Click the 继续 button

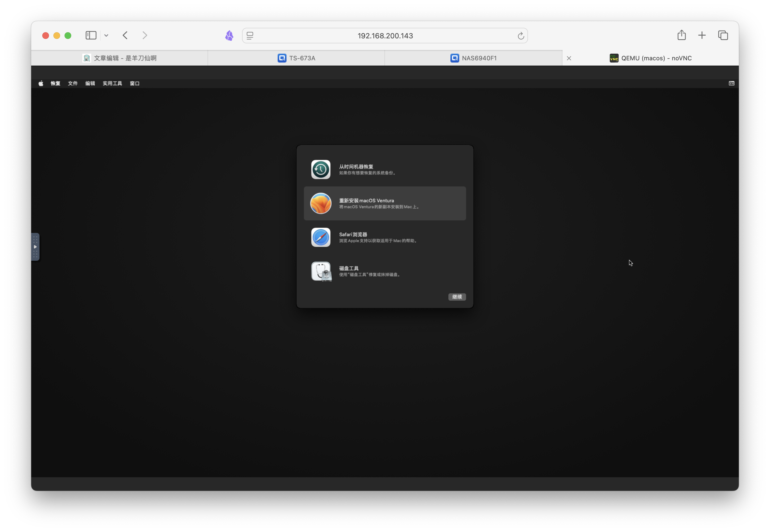point(457,297)
